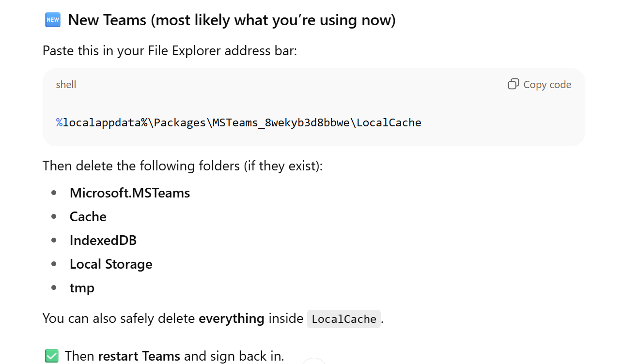This screenshot has height=364, width=623.
Task: Click the Copy code clipboard icon
Action: pos(513,84)
